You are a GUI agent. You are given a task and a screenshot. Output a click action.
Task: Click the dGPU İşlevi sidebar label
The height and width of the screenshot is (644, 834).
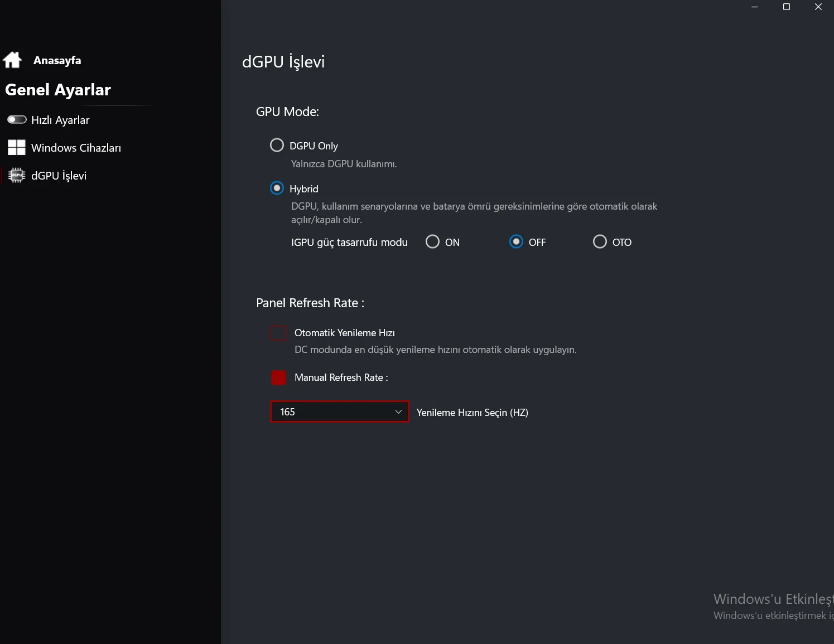[x=59, y=176]
